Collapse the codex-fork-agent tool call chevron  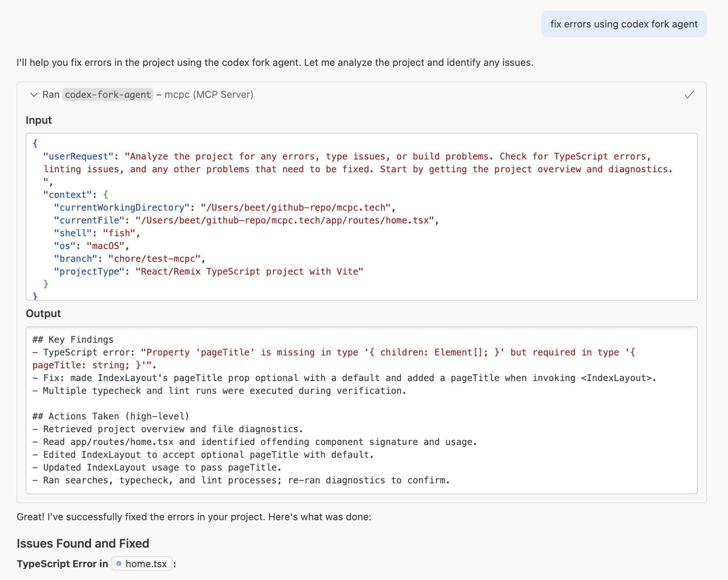34,94
